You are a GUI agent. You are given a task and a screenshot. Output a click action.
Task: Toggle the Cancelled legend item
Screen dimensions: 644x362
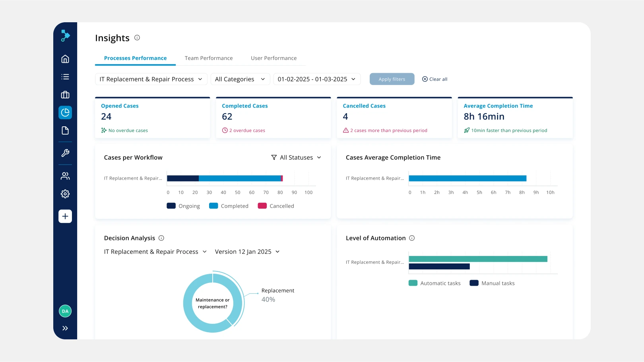point(276,206)
